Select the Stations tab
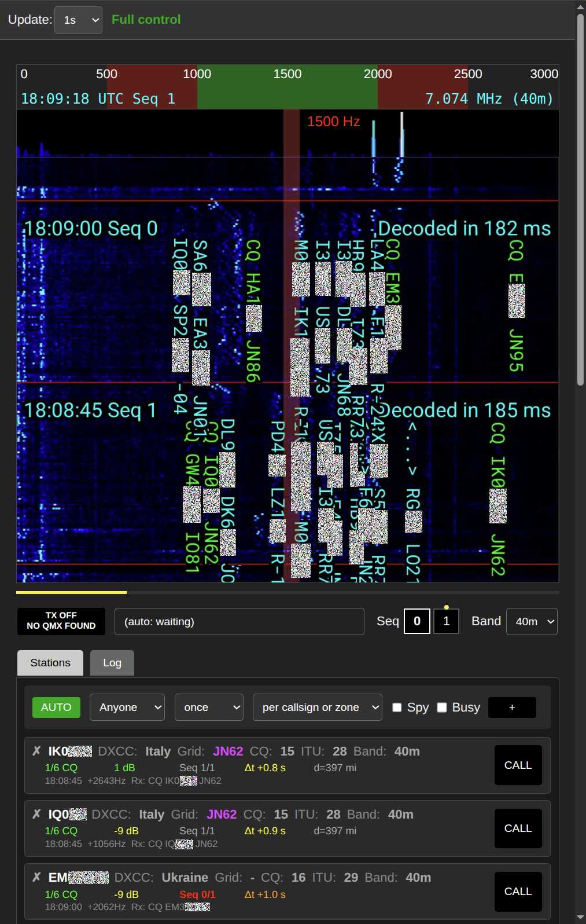586x924 pixels. [50, 663]
